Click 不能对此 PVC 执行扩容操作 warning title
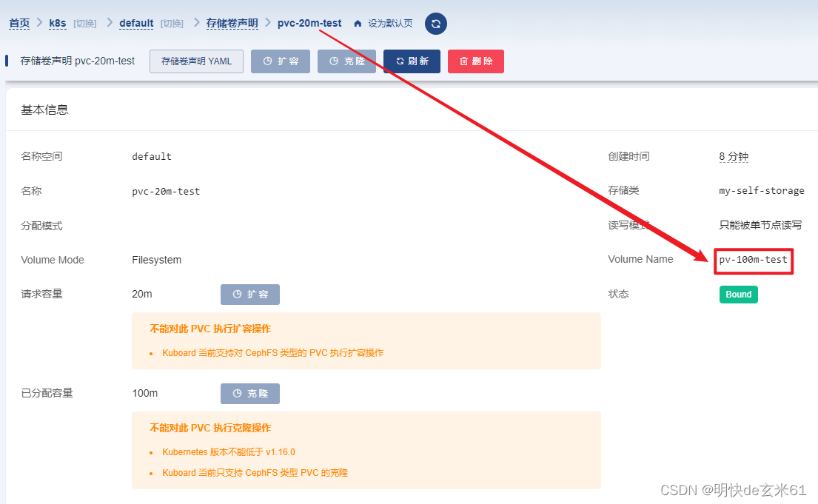This screenshot has height=504, width=818. (x=210, y=329)
